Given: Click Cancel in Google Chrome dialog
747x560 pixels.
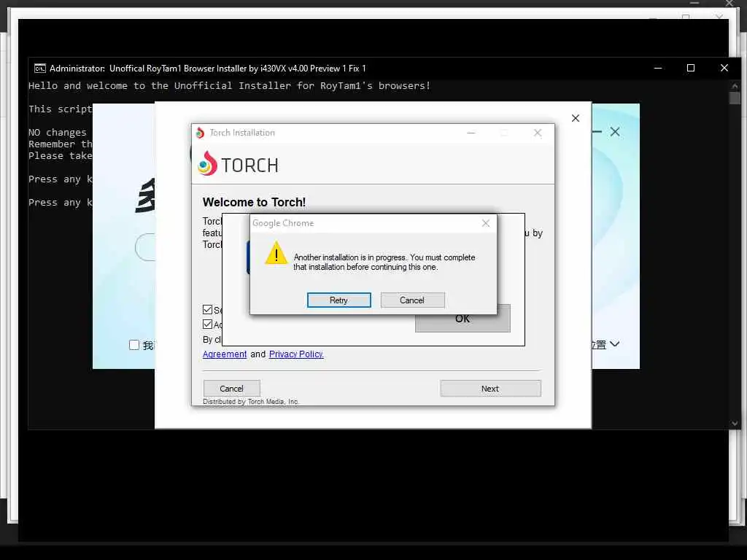Looking at the screenshot, I should tap(412, 300).
